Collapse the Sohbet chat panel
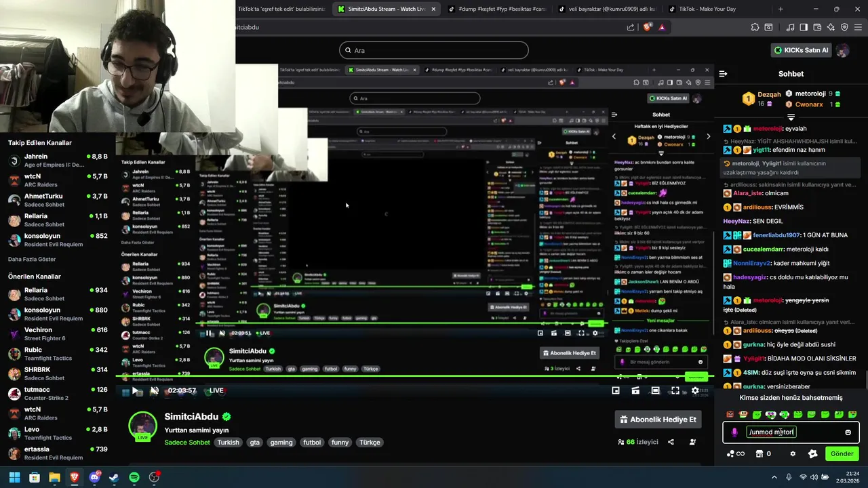 (723, 74)
